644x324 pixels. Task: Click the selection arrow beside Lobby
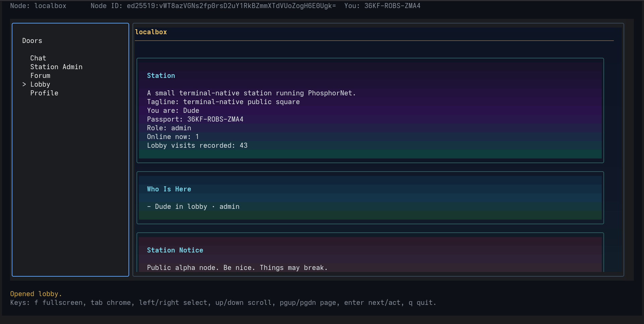coord(24,84)
